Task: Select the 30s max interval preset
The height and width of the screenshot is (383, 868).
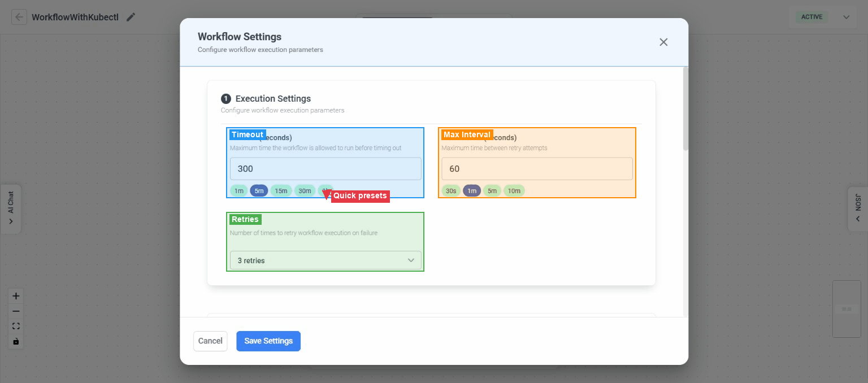Action: tap(451, 190)
